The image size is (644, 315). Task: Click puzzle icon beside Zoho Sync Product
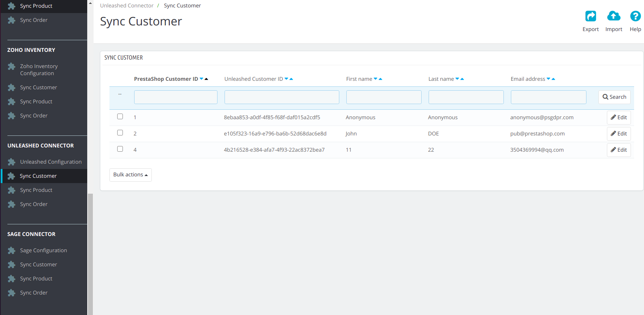coord(12,102)
